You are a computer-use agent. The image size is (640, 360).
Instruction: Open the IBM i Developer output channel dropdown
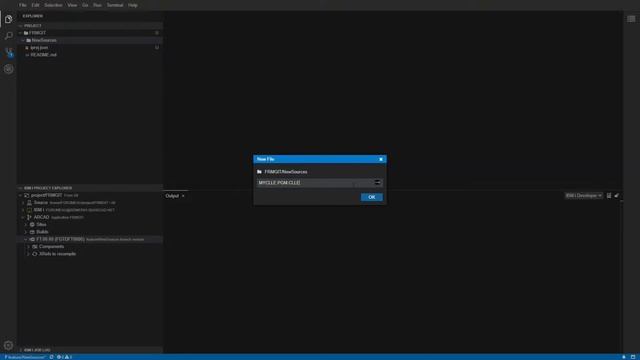point(583,196)
